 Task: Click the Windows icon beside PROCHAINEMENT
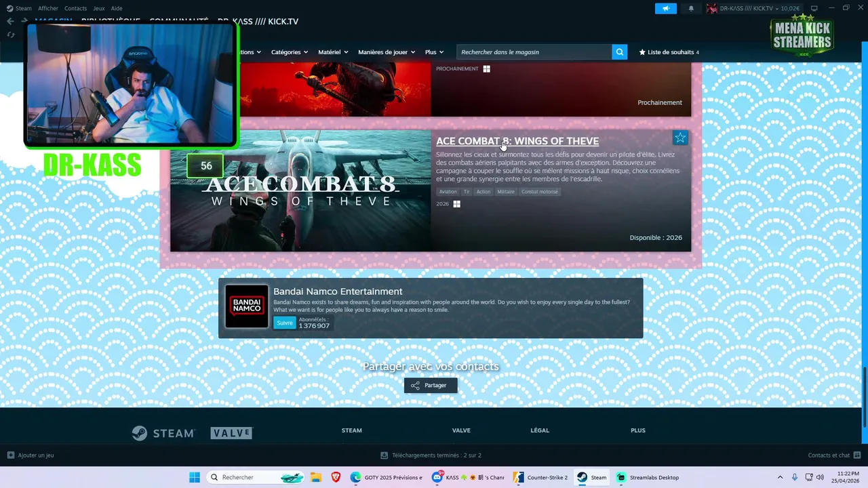tap(486, 69)
